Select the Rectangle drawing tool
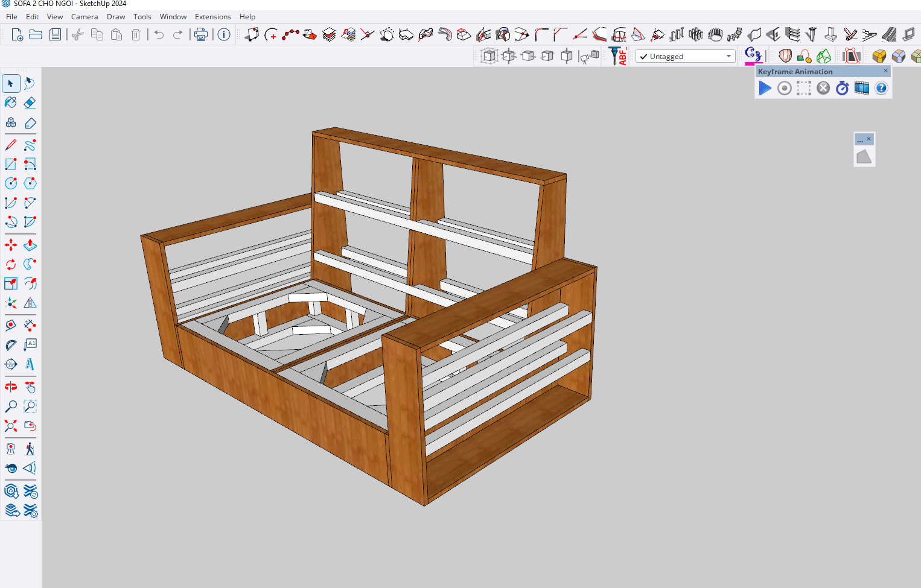This screenshot has height=588, width=921. 11,164
